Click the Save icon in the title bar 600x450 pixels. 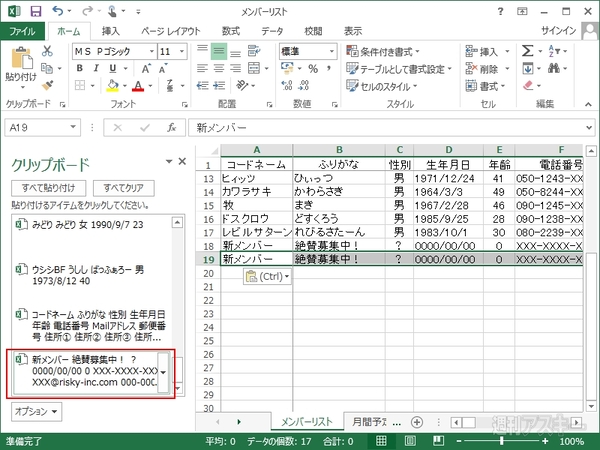pos(36,11)
